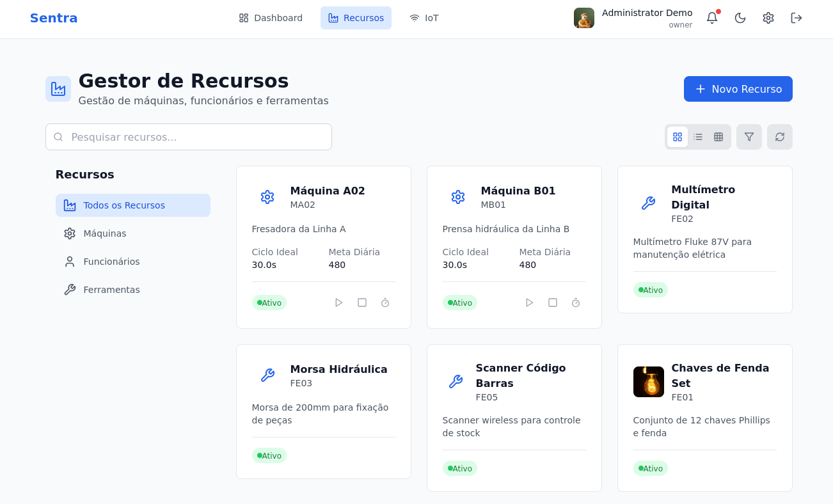The height and width of the screenshot is (504, 833).
Task: Open the filter options
Action: pos(749,137)
